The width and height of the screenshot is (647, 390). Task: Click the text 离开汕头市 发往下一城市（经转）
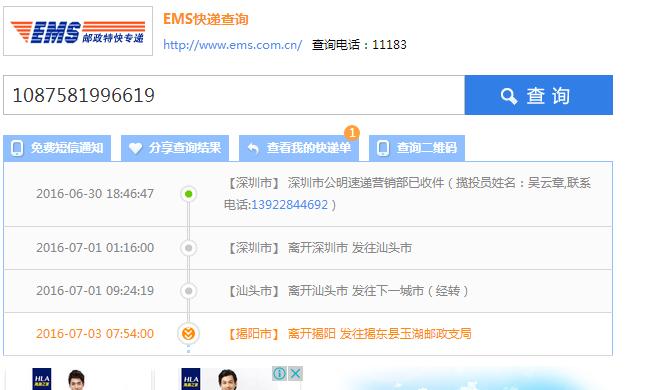[378, 291]
